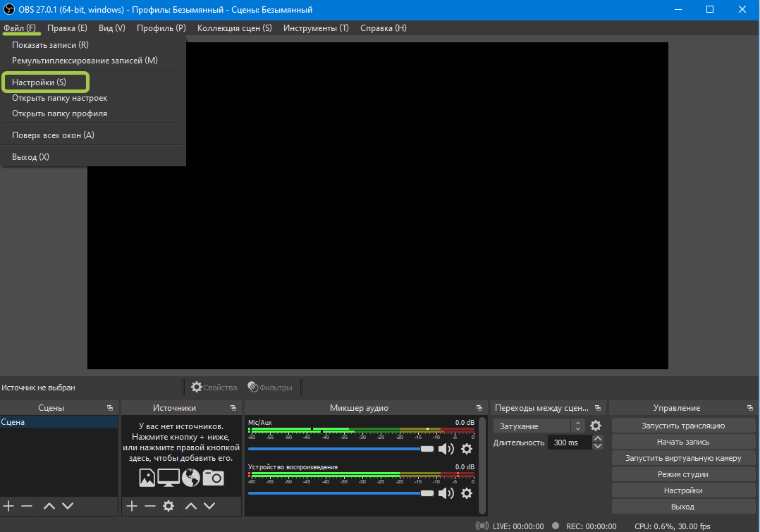The width and height of the screenshot is (760, 532).
Task: Mute Устройство воспроизведения speaker icon
Action: (x=446, y=493)
